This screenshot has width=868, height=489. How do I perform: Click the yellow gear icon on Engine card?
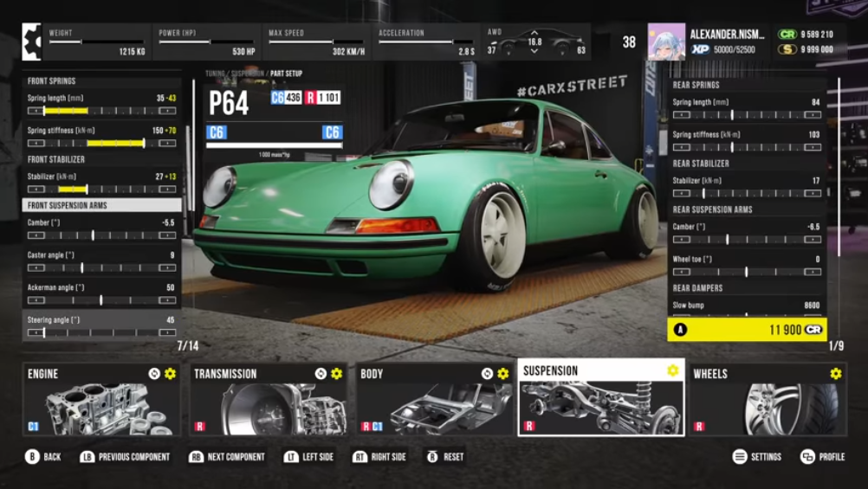click(x=170, y=374)
